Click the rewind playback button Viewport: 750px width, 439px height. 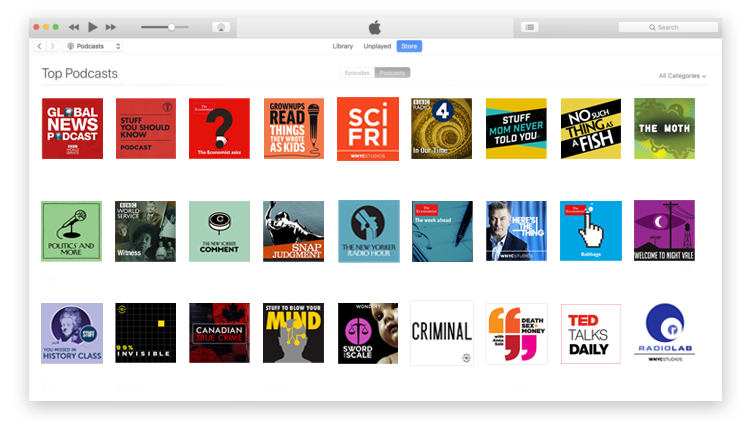coord(74,27)
